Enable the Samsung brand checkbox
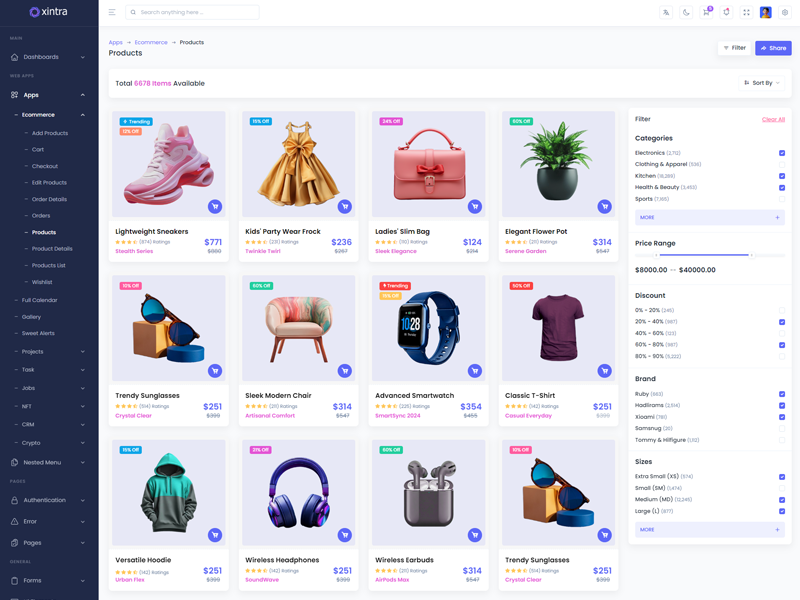 pos(782,428)
